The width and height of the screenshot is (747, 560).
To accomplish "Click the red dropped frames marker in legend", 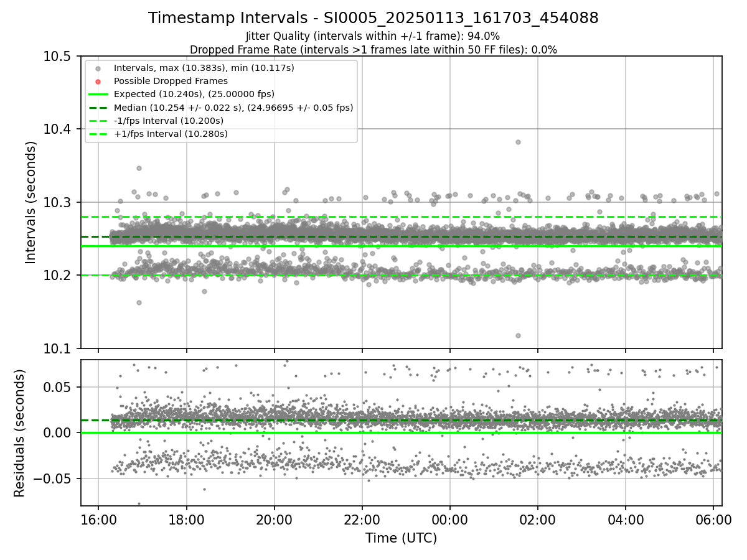I will 98,82.
